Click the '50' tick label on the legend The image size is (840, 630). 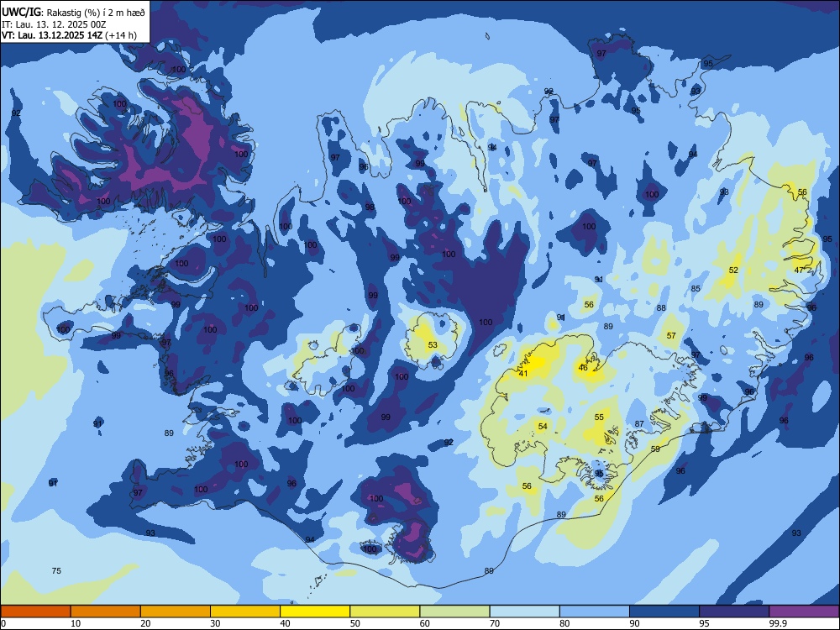354,623
